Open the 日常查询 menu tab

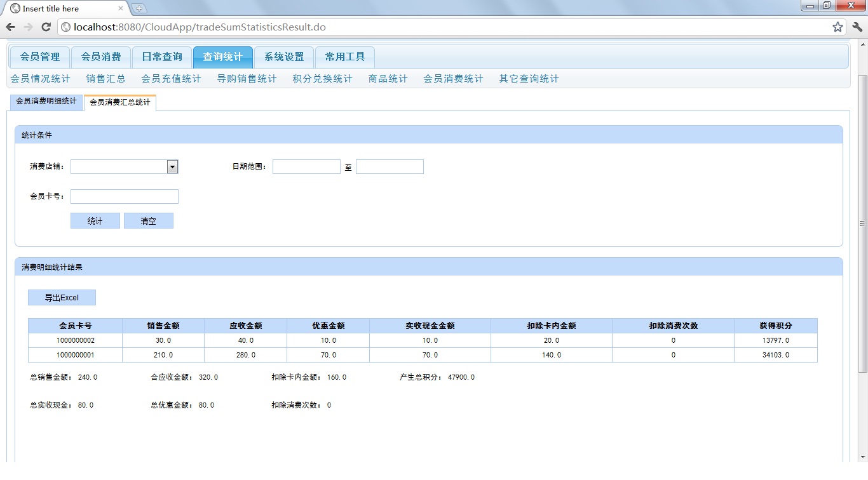pos(162,57)
